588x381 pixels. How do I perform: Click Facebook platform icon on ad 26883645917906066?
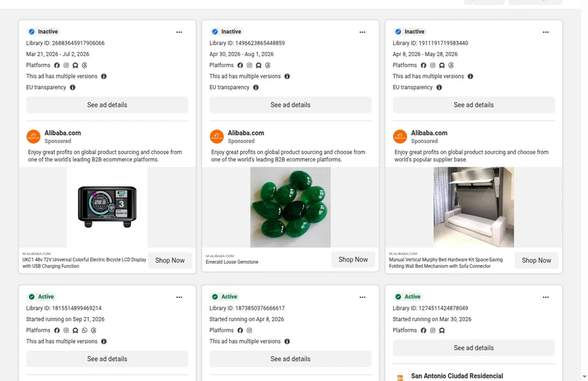(57, 65)
